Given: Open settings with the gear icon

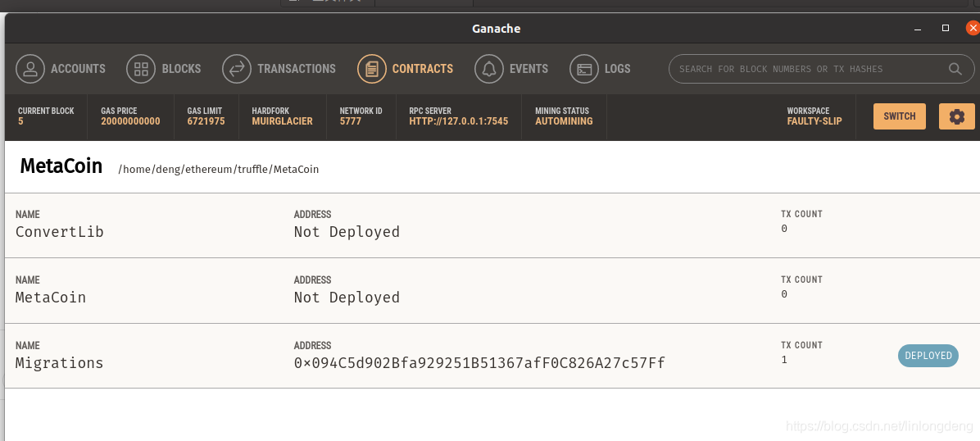Looking at the screenshot, I should tap(957, 116).
